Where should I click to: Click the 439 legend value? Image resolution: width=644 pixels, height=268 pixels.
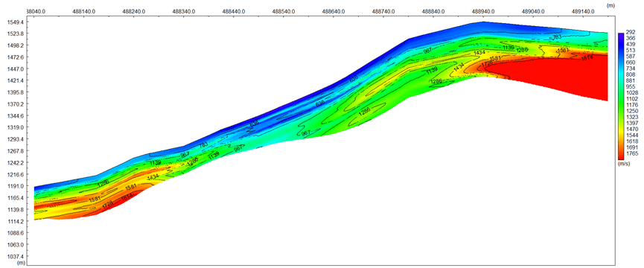631,44
